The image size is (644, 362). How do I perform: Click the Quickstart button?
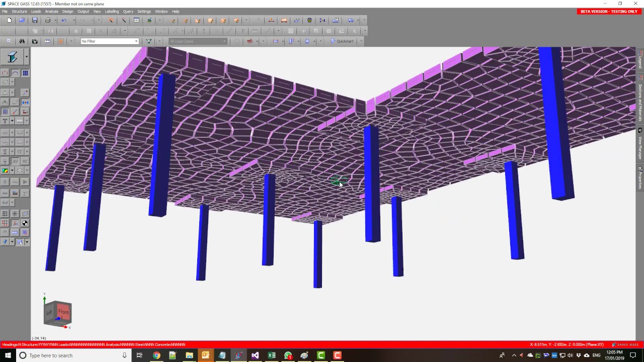point(342,41)
